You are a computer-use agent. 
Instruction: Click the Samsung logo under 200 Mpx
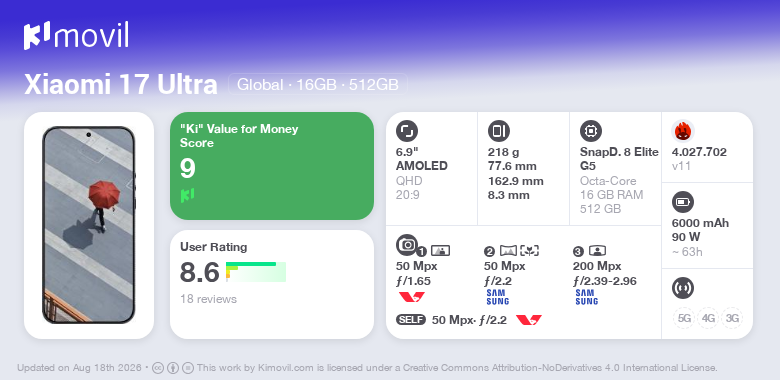(586, 297)
